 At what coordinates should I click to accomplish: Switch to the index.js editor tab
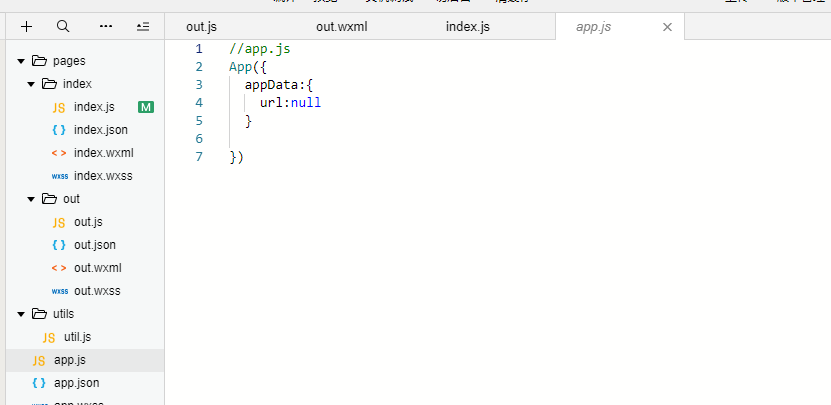coord(468,27)
